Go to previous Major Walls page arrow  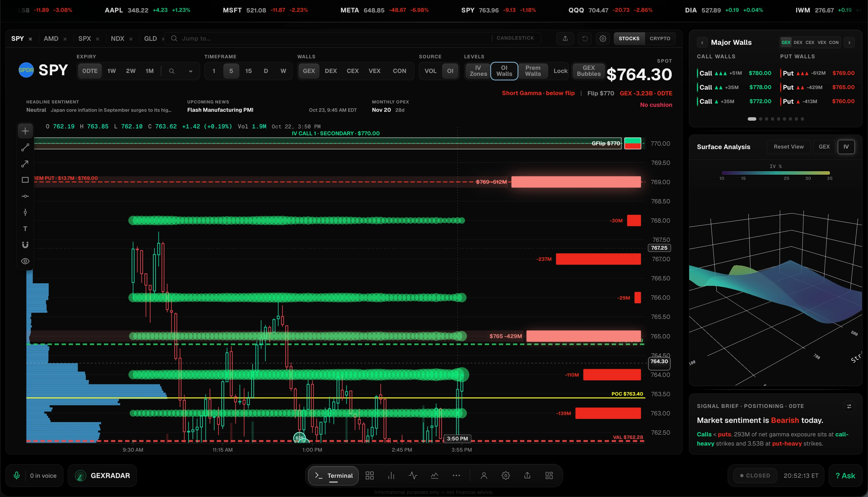coord(702,43)
